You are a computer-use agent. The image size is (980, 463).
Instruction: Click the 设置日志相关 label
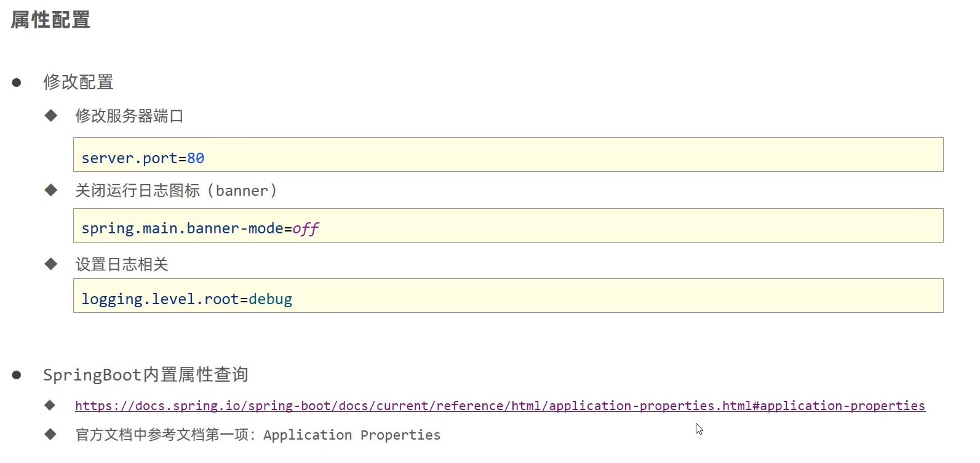point(122,265)
